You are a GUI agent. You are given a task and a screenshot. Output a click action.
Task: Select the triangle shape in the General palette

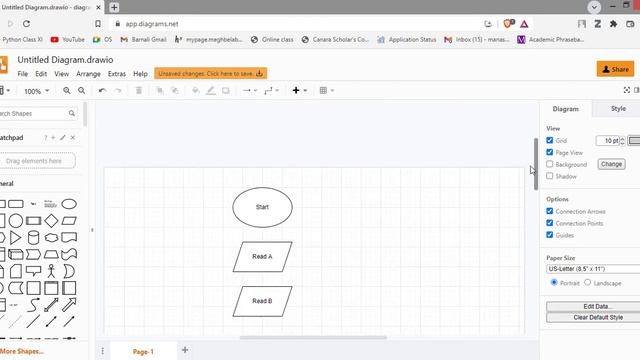16,237
